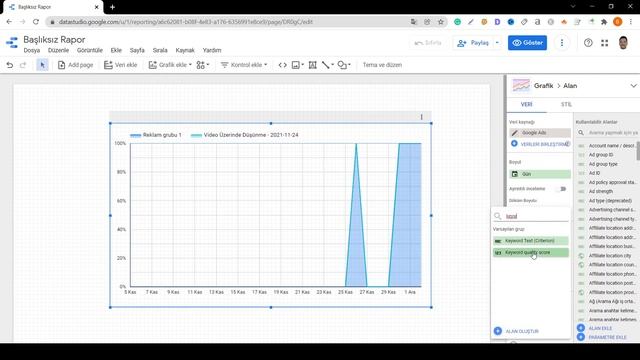
Task: Open the chart's three-dot options menu
Action: point(422,117)
